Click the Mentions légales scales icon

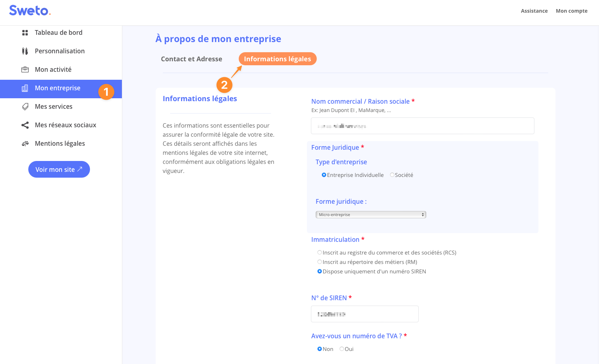click(x=25, y=144)
